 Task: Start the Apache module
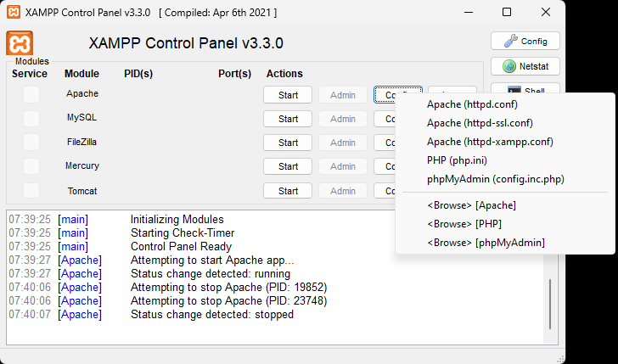[x=288, y=95]
